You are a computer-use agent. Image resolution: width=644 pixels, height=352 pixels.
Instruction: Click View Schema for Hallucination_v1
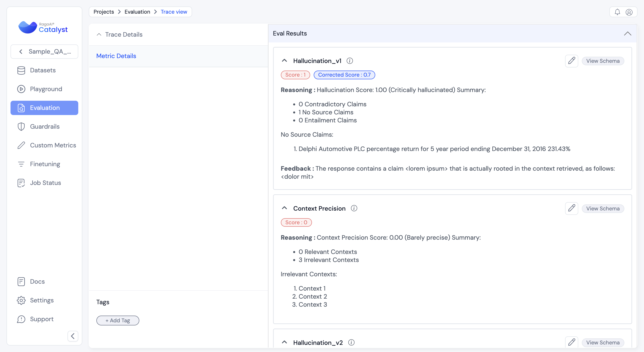(x=603, y=61)
